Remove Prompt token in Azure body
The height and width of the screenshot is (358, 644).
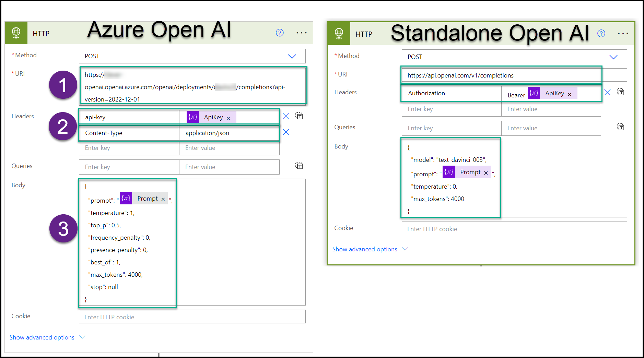click(163, 200)
